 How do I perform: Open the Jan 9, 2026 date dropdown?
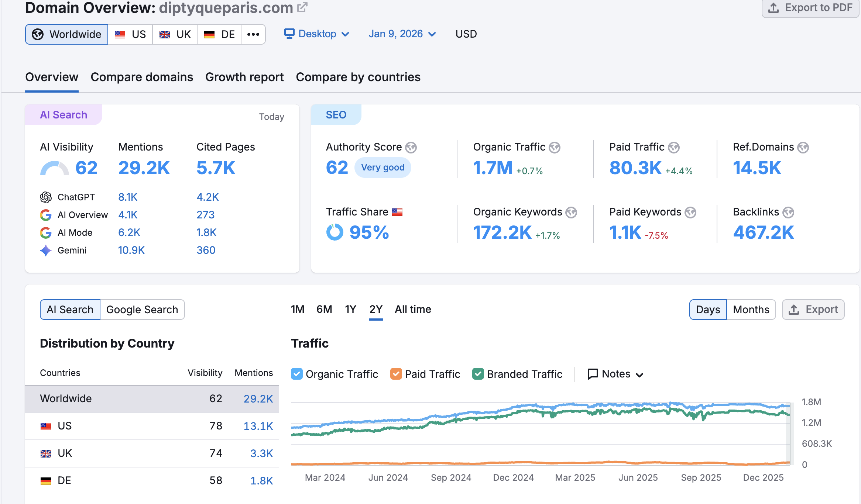[x=402, y=34]
